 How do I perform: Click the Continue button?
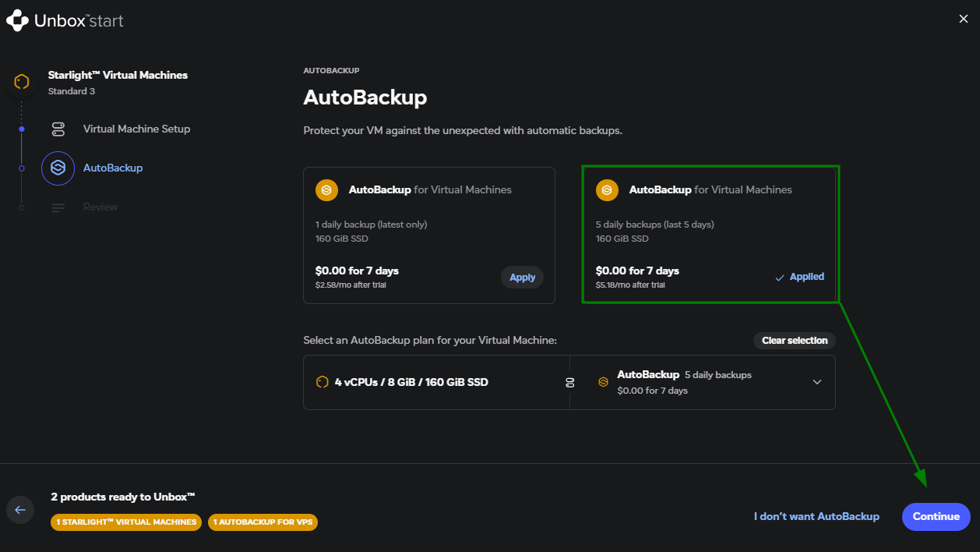click(x=936, y=516)
